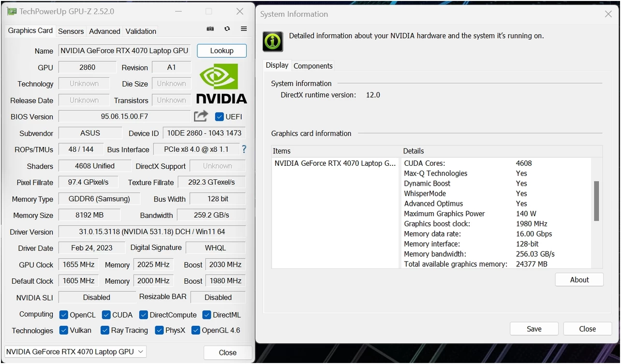Image resolution: width=621 pixels, height=364 pixels.
Task: Click the Digital Signature WHQL field
Action: [x=215, y=248]
